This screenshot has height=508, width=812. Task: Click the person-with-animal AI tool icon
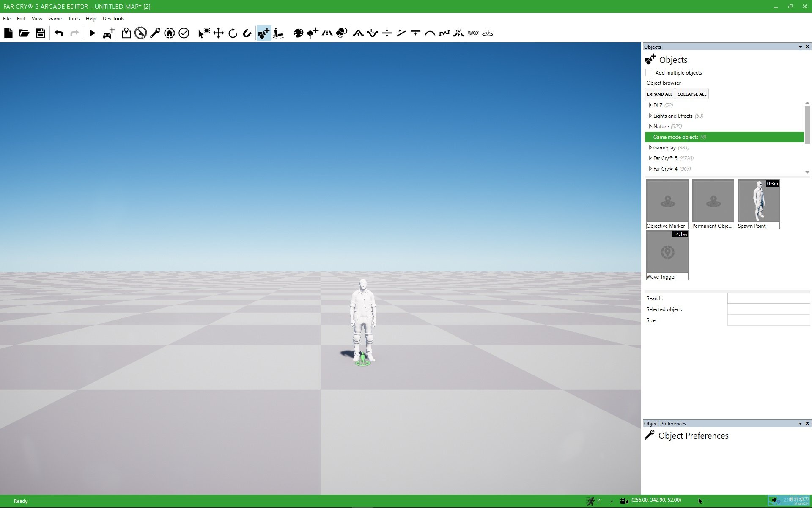(x=278, y=33)
